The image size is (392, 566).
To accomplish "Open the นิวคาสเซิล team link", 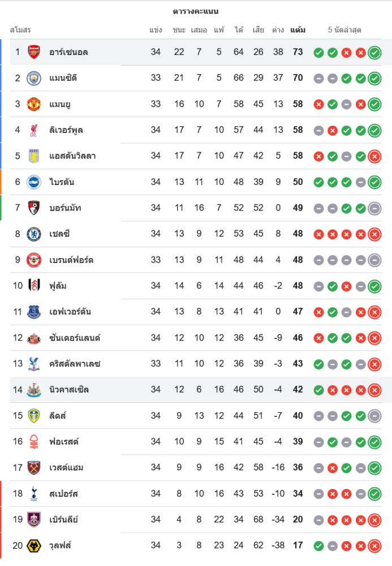I will pyautogui.click(x=69, y=389).
